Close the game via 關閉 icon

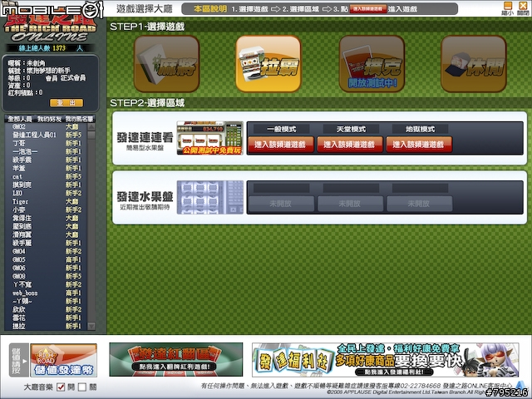[523, 7]
